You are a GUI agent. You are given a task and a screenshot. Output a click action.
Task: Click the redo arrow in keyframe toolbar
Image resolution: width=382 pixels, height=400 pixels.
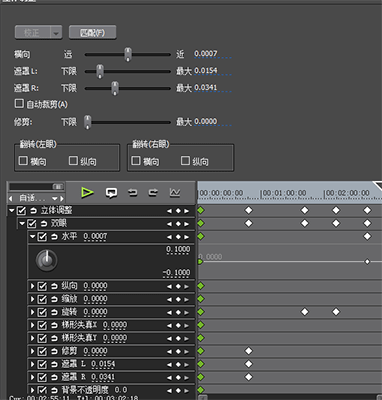tap(153, 193)
